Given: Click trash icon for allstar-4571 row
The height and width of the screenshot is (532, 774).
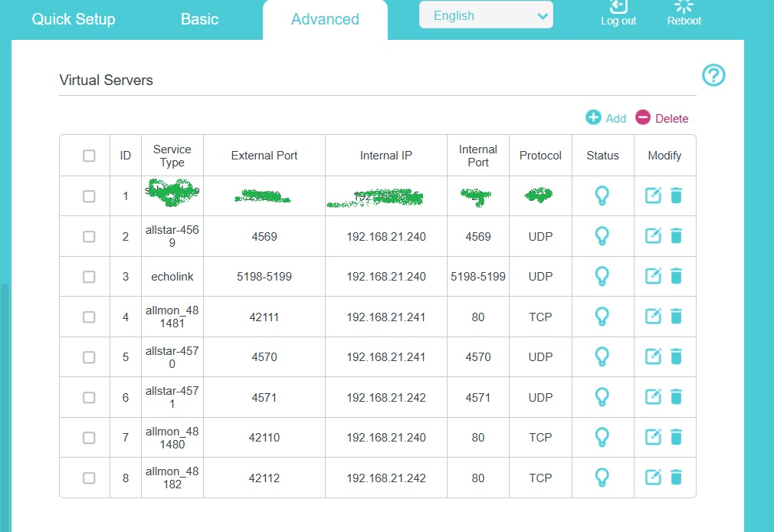Looking at the screenshot, I should click(x=676, y=397).
